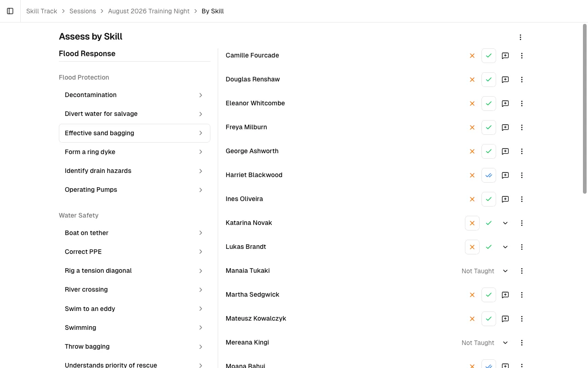
Task: Select the Throw bagging skill
Action: [135, 346]
